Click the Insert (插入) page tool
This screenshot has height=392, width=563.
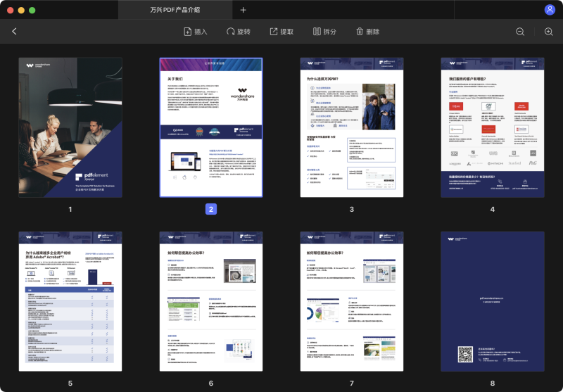click(x=195, y=32)
